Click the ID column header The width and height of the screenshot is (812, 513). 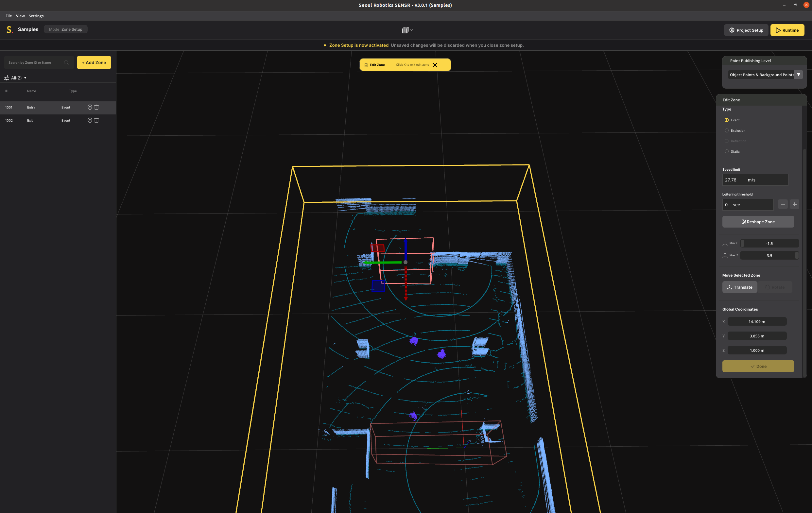click(x=7, y=91)
